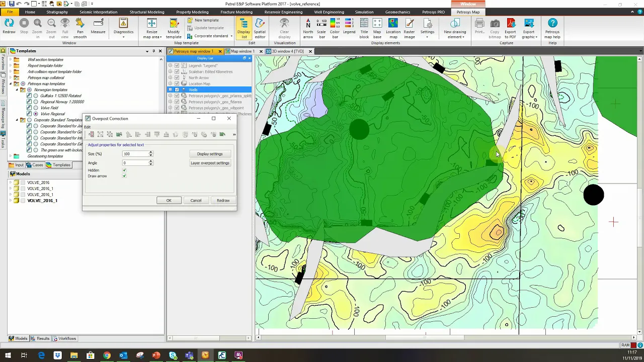
Task: Uncheck the Location Map layer checkbox
Action: point(177,83)
